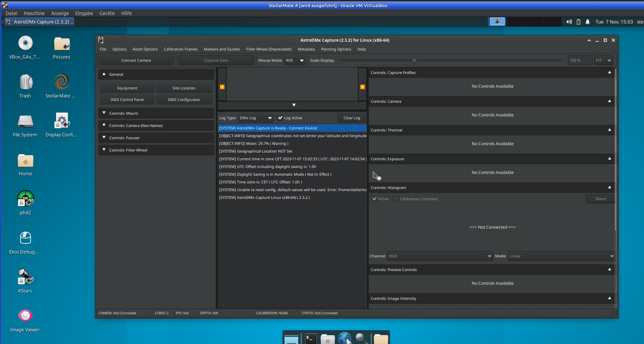The width and height of the screenshot is (644, 344).
Task: Click the volume icon in system tray
Action: [569, 22]
